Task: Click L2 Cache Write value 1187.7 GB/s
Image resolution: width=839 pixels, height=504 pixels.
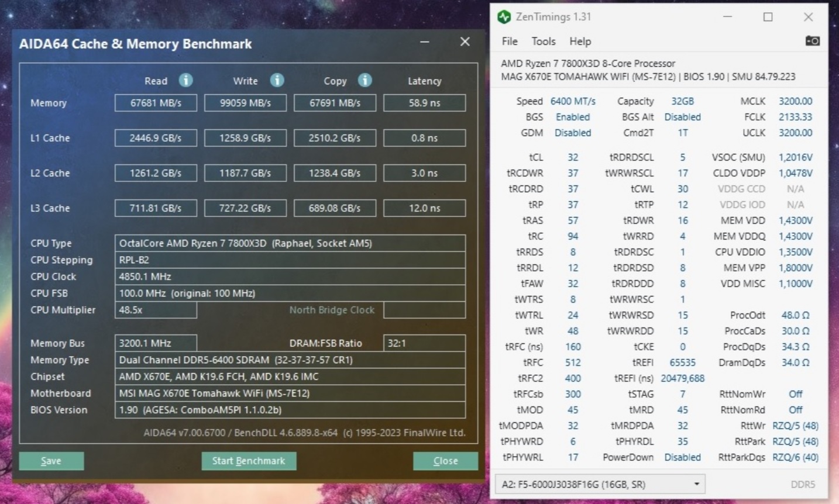Action: click(x=245, y=173)
